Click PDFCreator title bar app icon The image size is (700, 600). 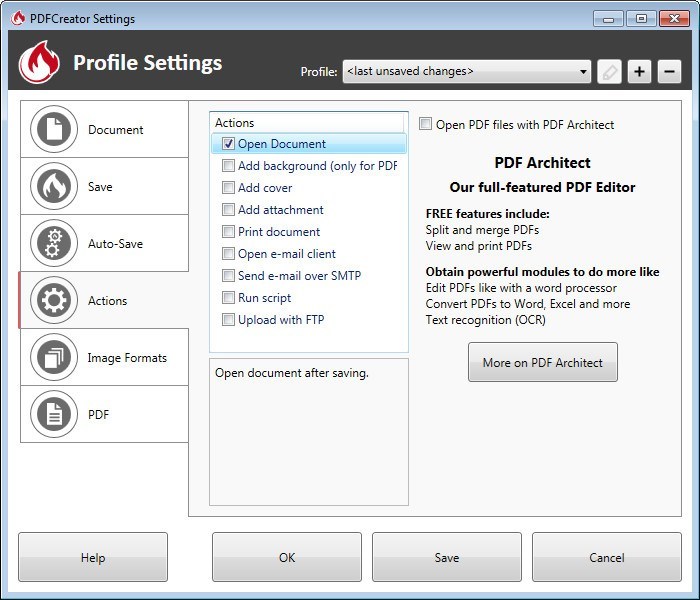[18, 18]
